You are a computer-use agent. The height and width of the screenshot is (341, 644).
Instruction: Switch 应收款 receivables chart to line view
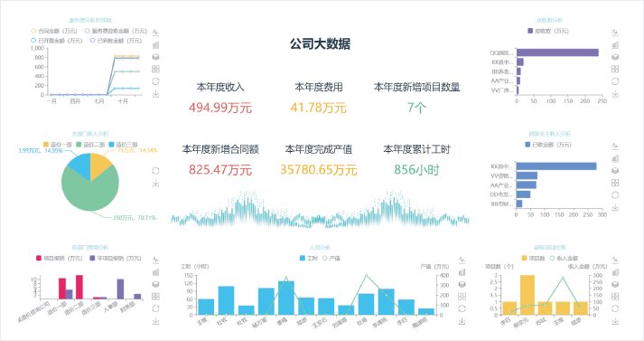(x=615, y=32)
